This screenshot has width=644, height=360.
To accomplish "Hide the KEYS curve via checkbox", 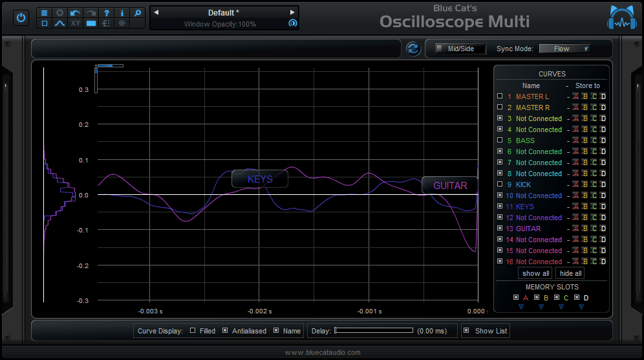I will point(500,206).
